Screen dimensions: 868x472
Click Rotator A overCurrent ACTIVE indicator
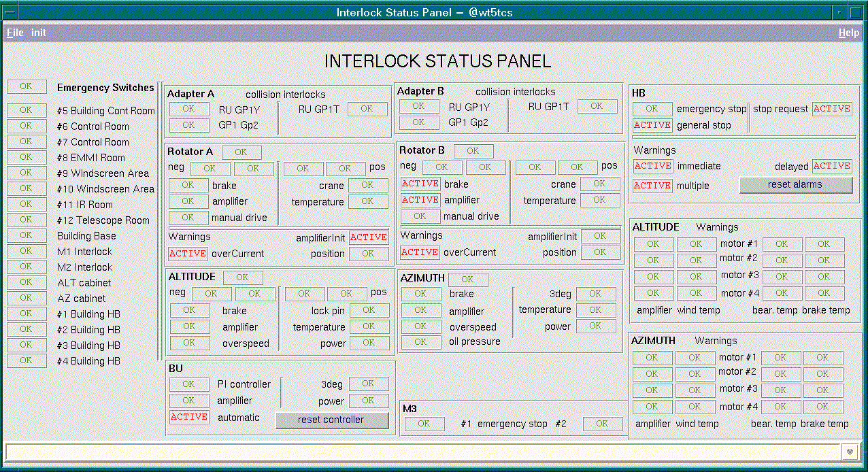[x=188, y=254]
